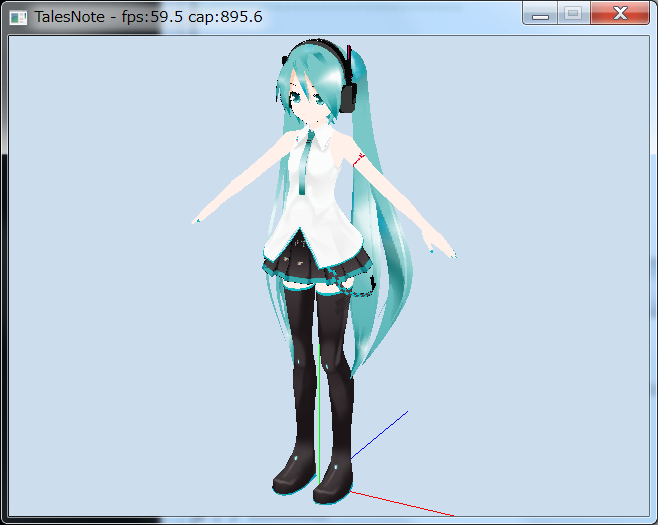Click the red tattoo on the model's upper arm

pyautogui.click(x=359, y=158)
